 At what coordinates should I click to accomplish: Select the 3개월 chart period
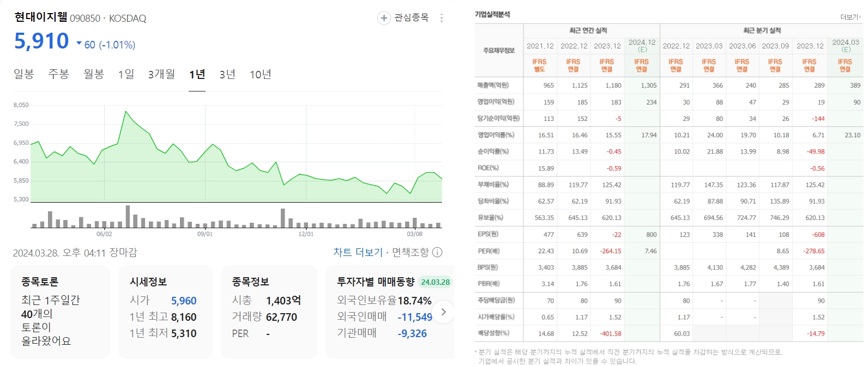162,74
